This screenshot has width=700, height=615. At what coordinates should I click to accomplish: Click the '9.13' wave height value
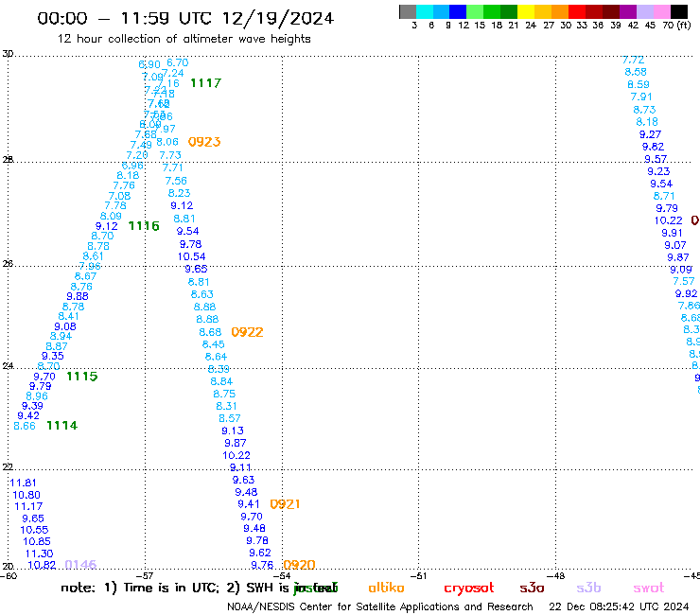(x=233, y=431)
